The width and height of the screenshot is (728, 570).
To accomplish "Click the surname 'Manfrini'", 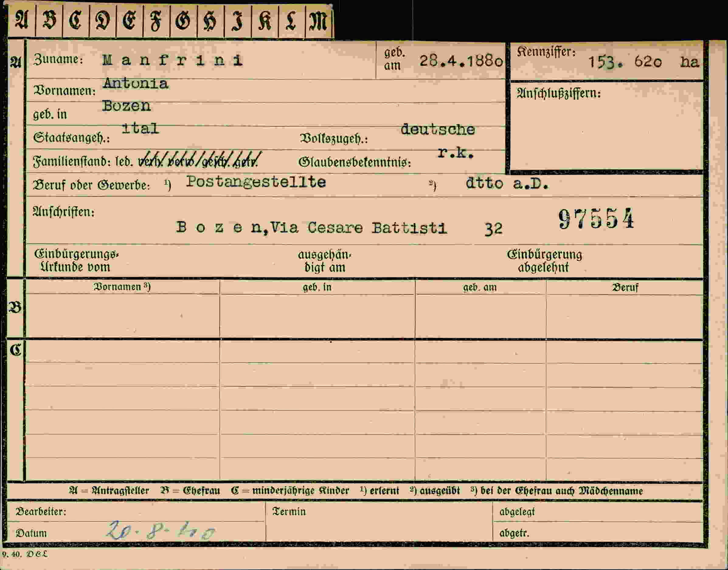I will pos(172,60).
